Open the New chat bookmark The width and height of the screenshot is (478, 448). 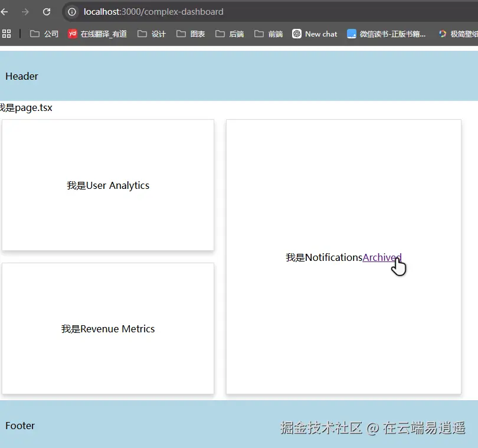point(315,34)
